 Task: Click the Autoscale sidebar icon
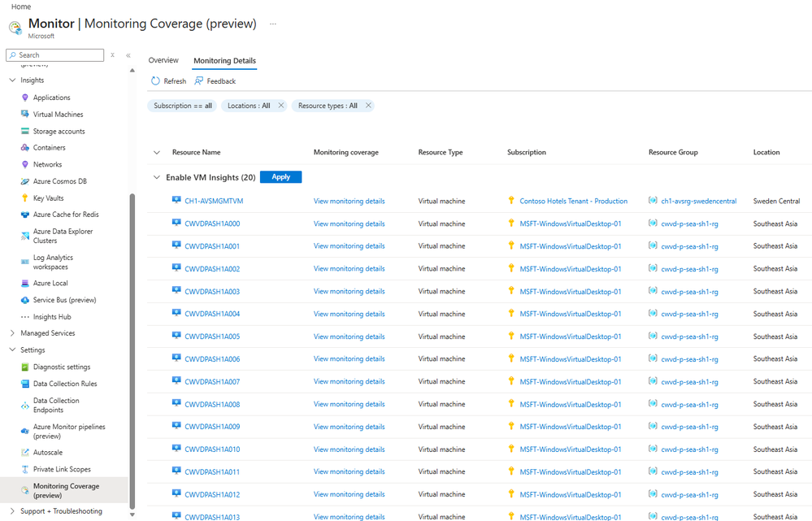click(x=25, y=452)
